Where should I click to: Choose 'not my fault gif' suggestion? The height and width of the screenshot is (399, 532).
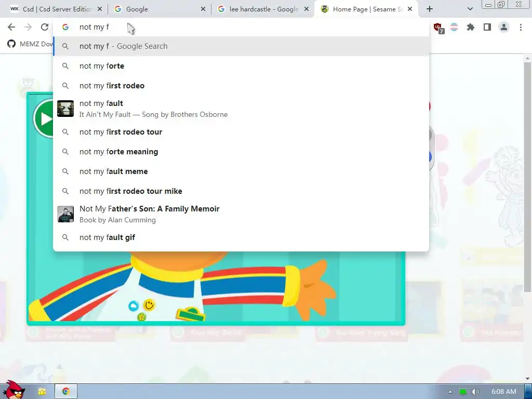tap(241, 237)
